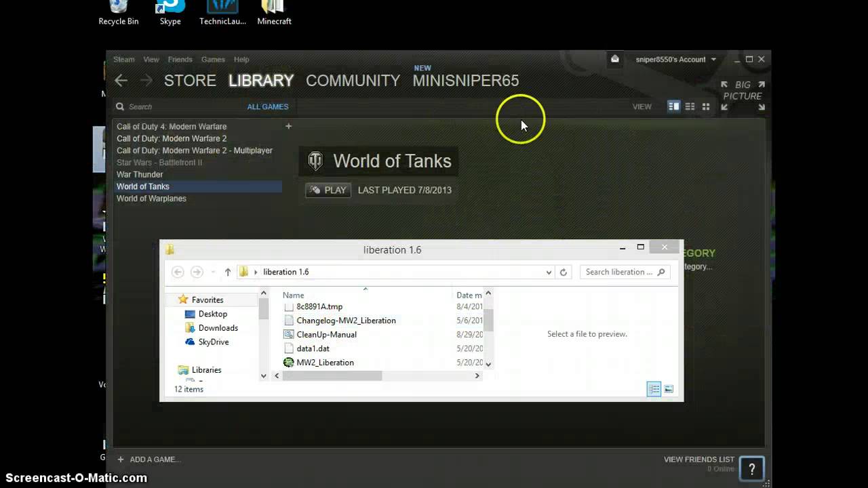Go forward with the Steam forward arrow
Image resolution: width=868 pixels, height=488 pixels.
click(146, 81)
